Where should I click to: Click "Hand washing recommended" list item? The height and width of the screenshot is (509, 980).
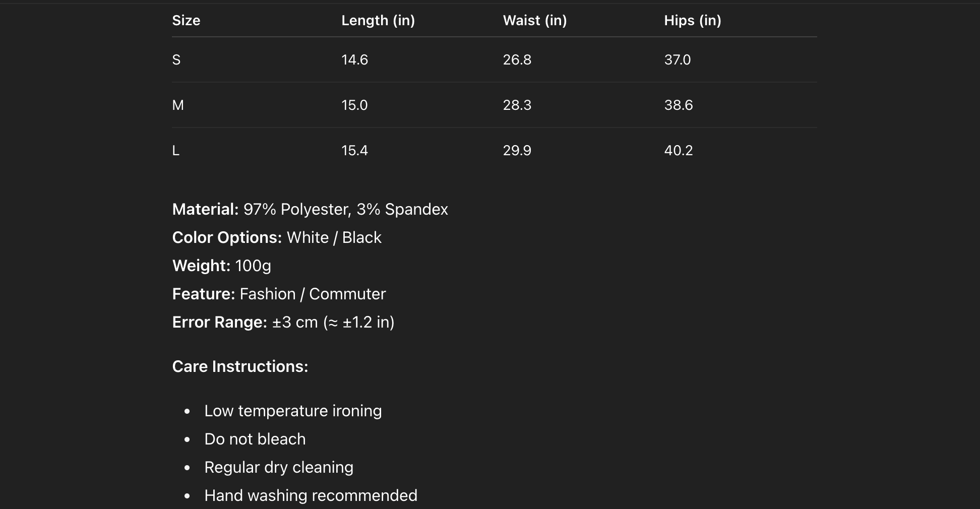coord(311,495)
